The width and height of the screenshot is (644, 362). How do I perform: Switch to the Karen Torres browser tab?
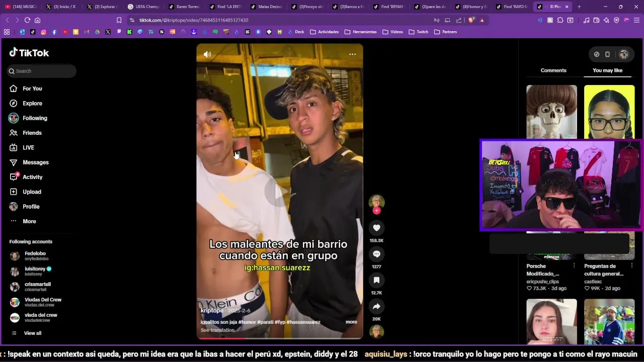pos(185,7)
